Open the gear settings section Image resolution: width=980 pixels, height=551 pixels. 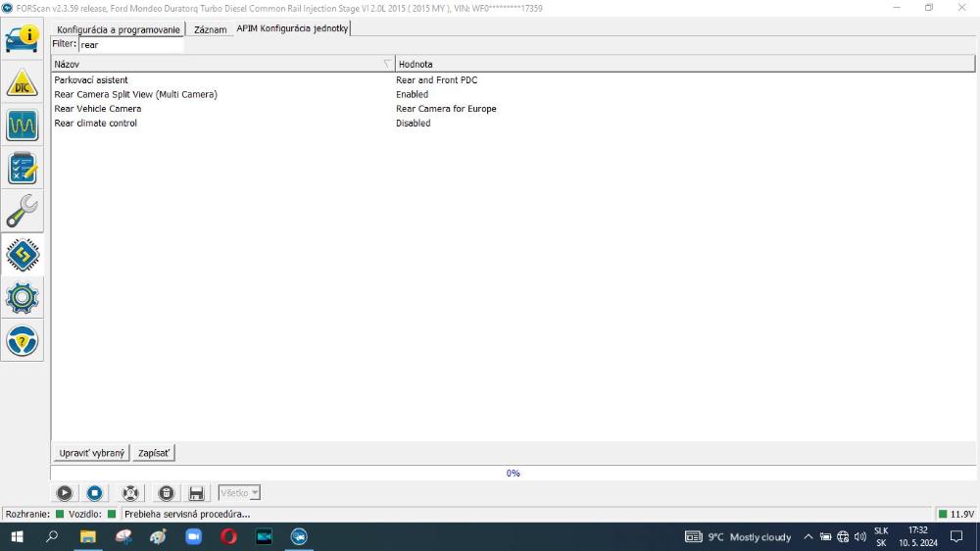click(23, 297)
